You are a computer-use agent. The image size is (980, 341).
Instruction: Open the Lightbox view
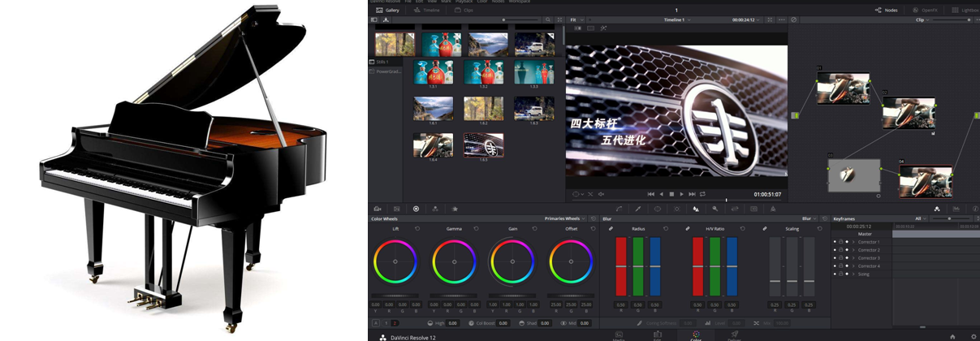[965, 10]
